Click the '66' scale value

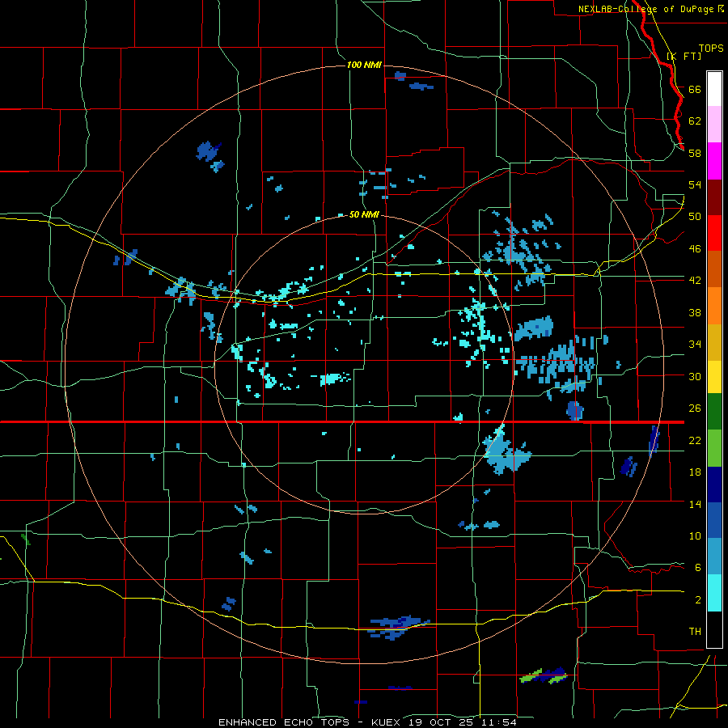695,90
